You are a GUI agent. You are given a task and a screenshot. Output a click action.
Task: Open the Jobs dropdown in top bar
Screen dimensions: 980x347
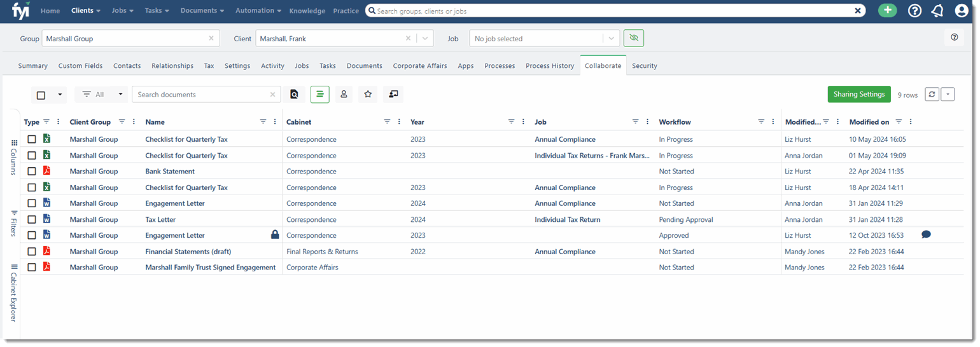[x=123, y=11]
